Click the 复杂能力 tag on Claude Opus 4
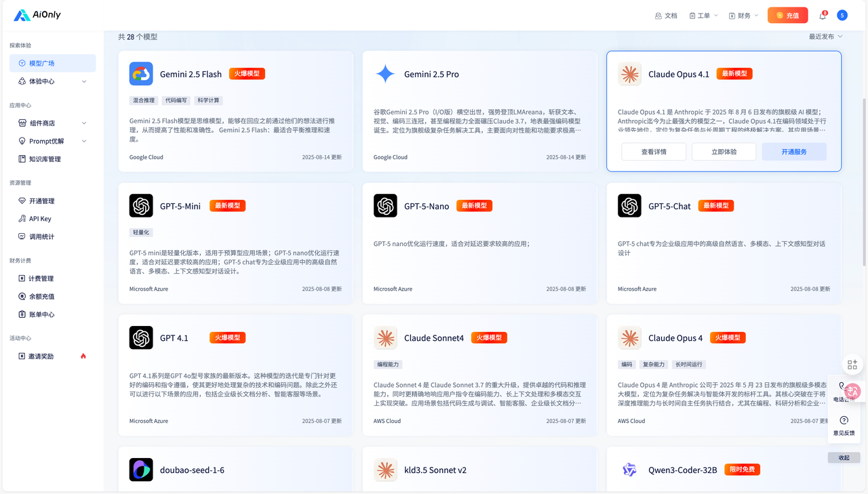 click(654, 365)
